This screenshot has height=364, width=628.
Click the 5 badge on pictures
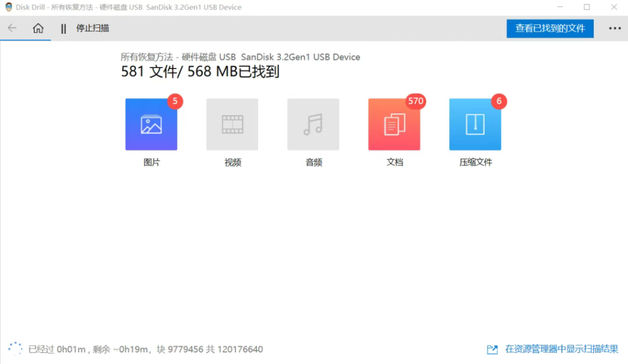175,101
